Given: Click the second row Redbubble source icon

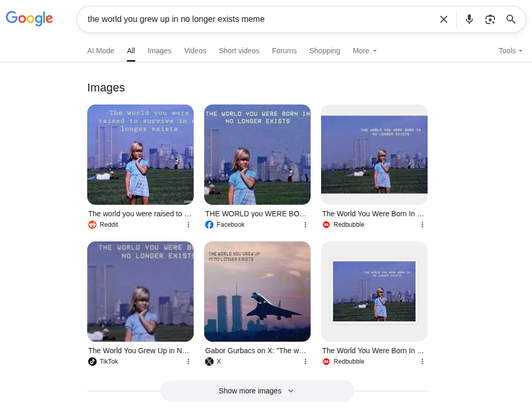Looking at the screenshot, I should point(326,362).
